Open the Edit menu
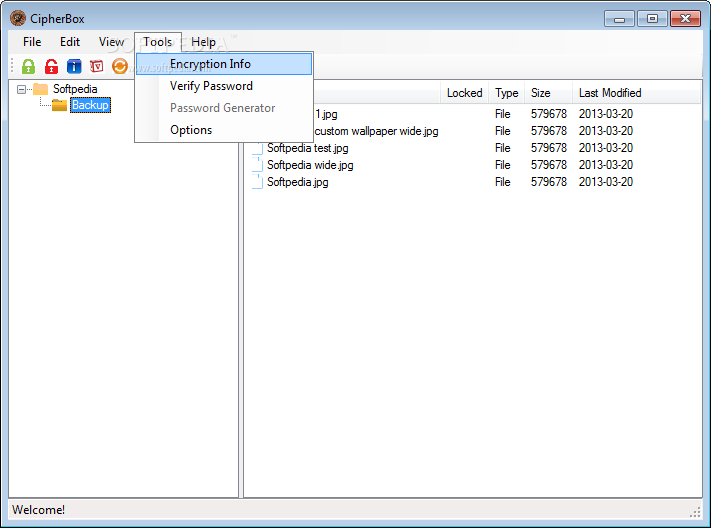Image resolution: width=711 pixels, height=528 pixels. coord(70,42)
